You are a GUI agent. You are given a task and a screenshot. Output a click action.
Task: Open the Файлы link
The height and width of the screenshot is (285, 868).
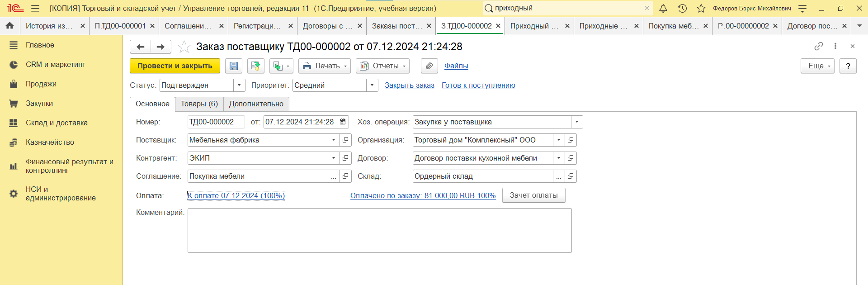[x=456, y=66]
